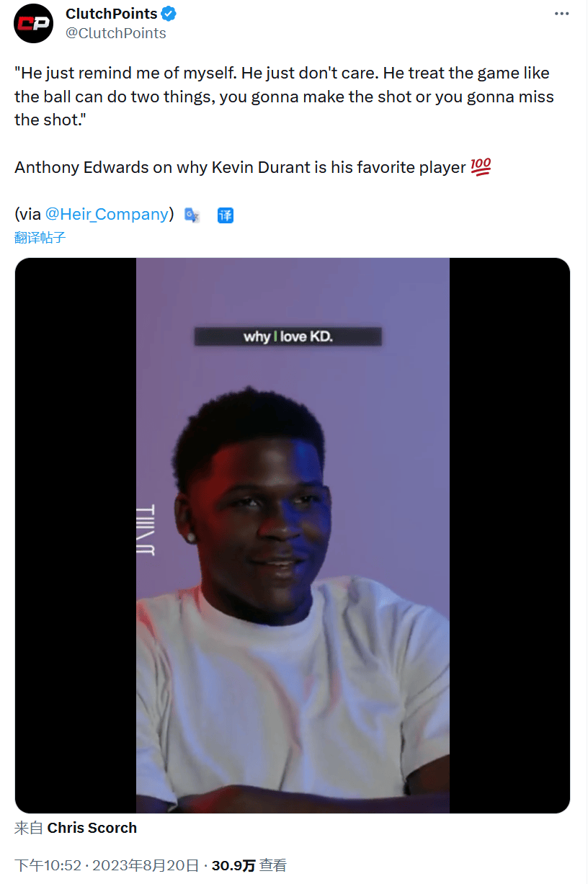Open the ClutchPoints display name link
This screenshot has width=588, height=884.
pyautogui.click(x=112, y=14)
